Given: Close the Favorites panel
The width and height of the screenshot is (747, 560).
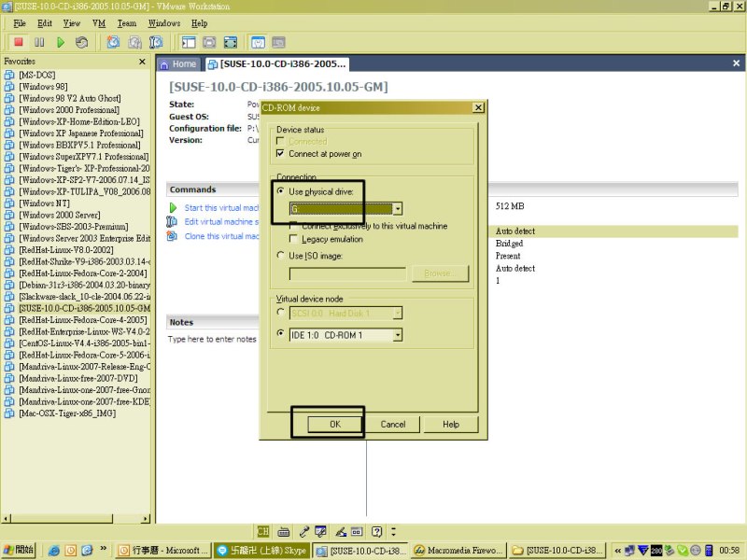Looking at the screenshot, I should click(x=142, y=62).
